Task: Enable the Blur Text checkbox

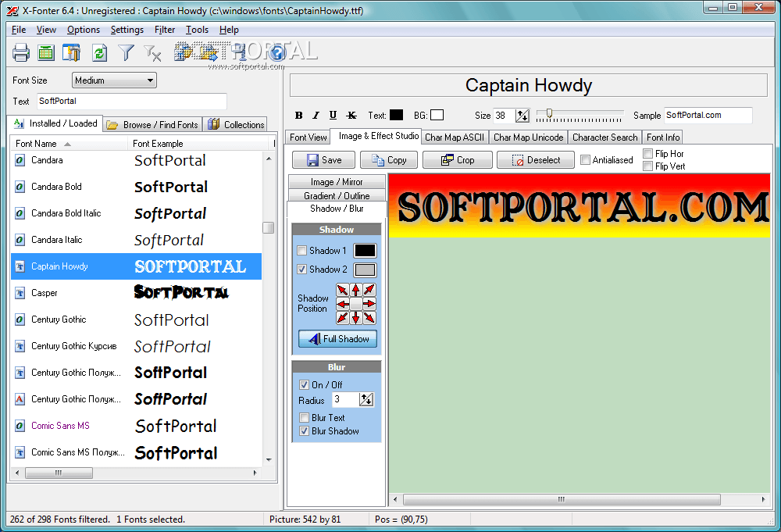Action: point(304,417)
